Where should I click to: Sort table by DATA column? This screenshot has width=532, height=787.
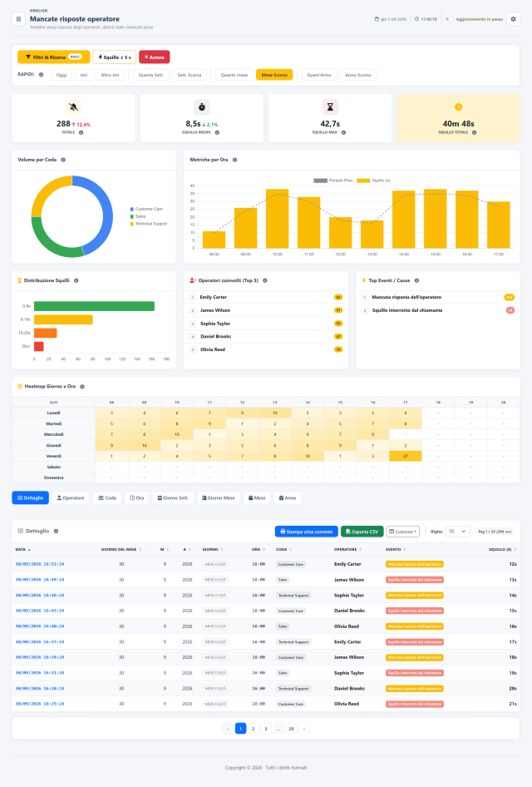[23, 550]
